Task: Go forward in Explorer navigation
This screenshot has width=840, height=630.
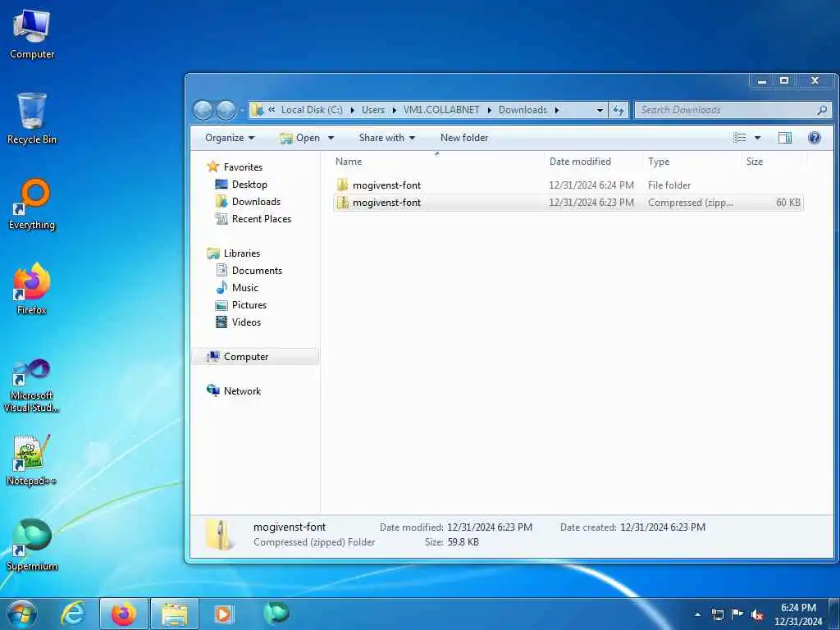Action: tap(226, 110)
